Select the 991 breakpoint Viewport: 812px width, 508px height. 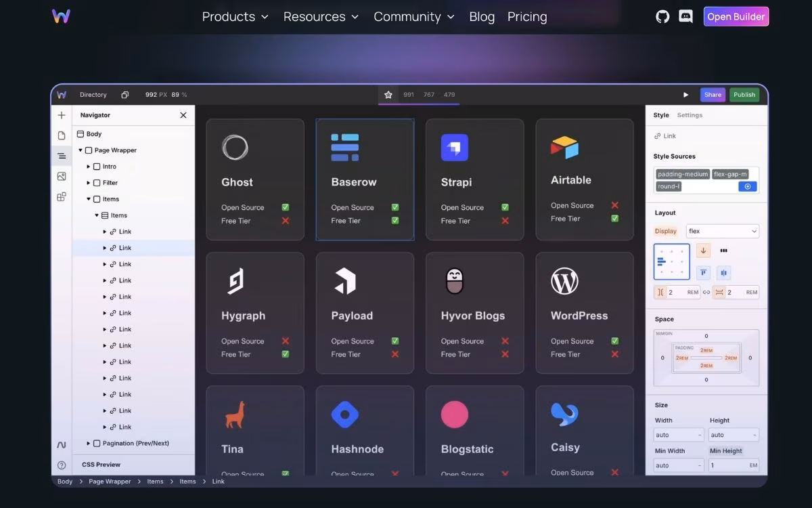coord(409,95)
